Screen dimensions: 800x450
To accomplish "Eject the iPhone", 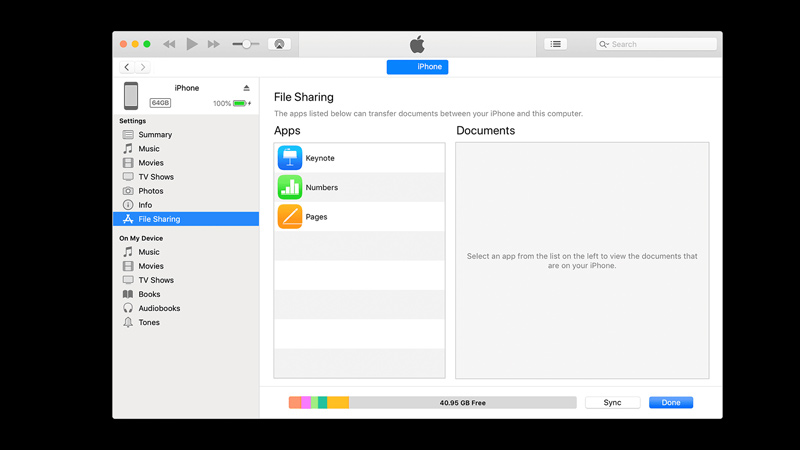I will (246, 88).
